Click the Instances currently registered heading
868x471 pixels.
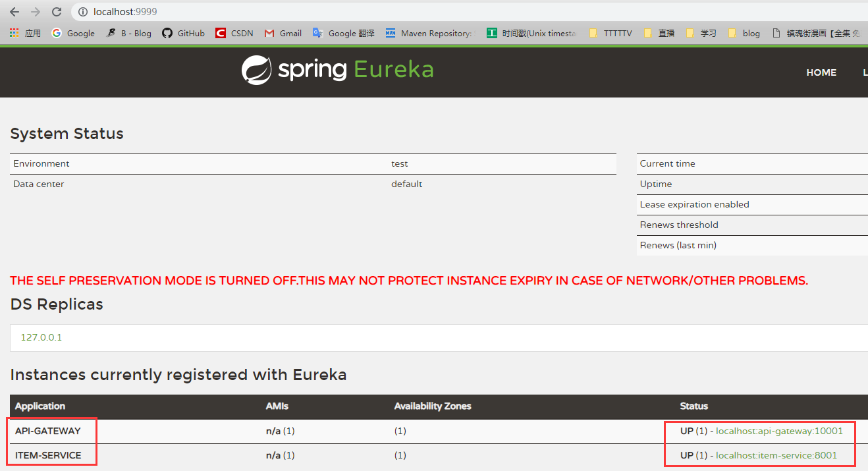click(x=178, y=375)
